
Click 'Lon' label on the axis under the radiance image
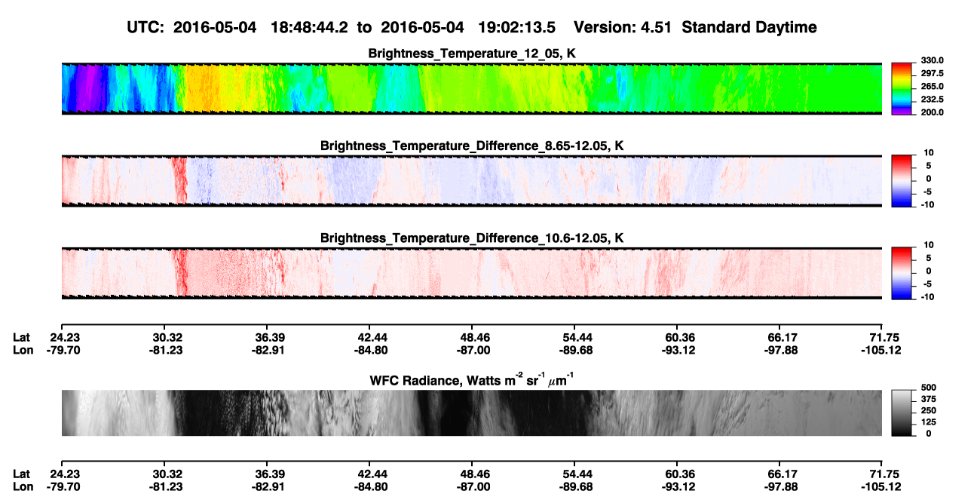coord(23,487)
